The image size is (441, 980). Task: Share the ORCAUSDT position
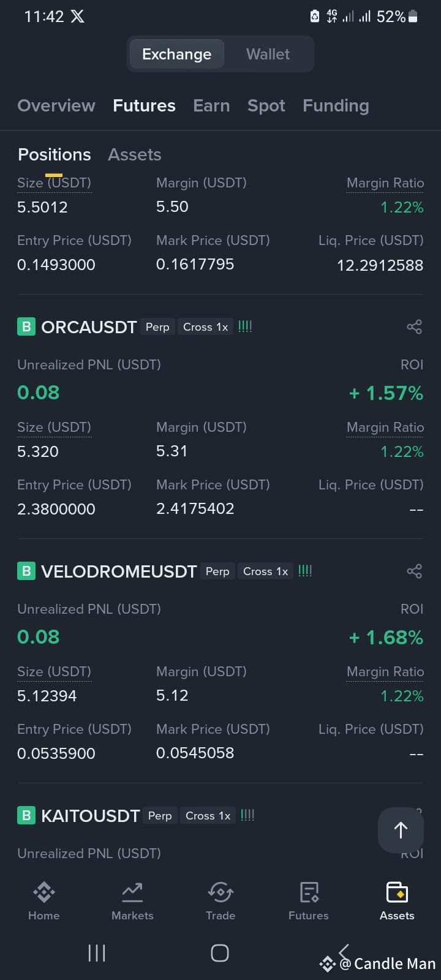click(414, 326)
